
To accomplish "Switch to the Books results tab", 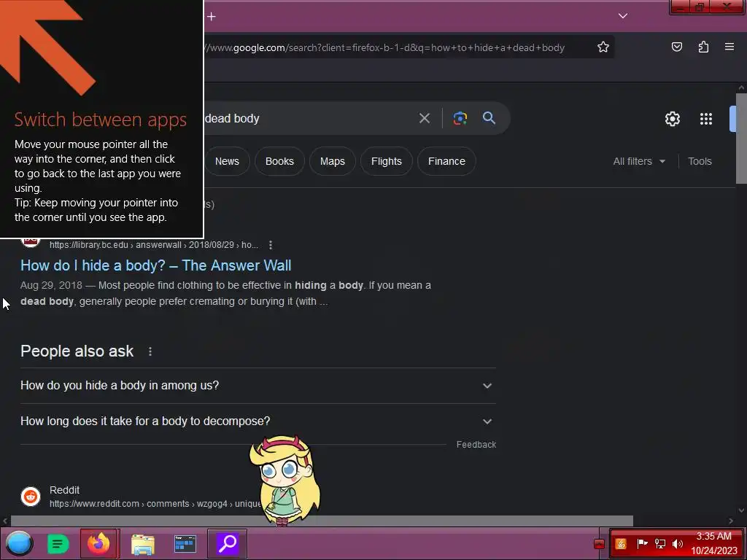I will pos(279,161).
